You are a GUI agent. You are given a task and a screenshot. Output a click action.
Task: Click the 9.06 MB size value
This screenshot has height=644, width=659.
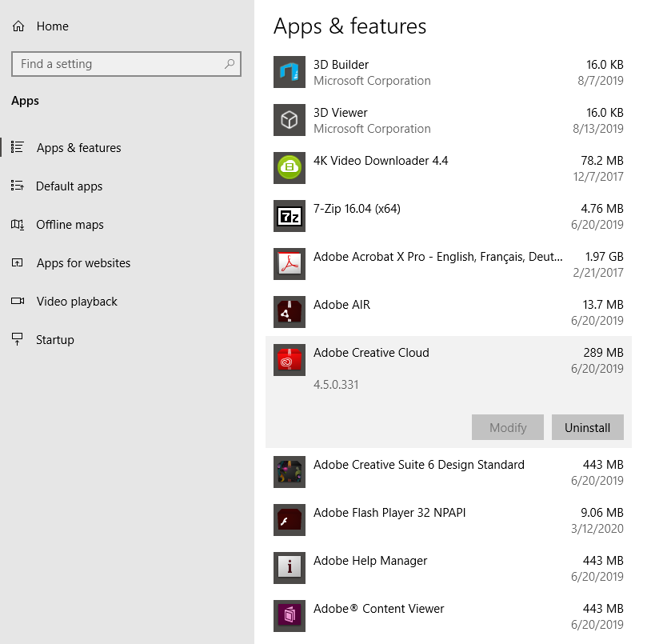[602, 513]
